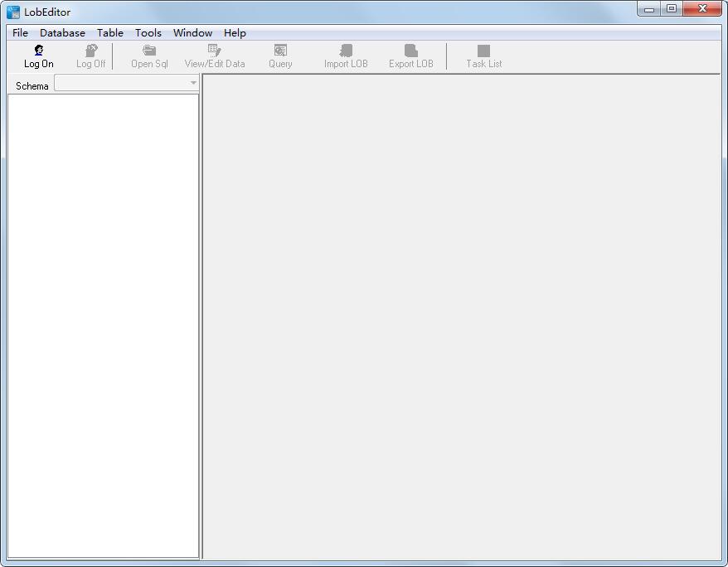Image resolution: width=728 pixels, height=567 pixels.
Task: Open the Query tool icon
Action: pos(279,50)
